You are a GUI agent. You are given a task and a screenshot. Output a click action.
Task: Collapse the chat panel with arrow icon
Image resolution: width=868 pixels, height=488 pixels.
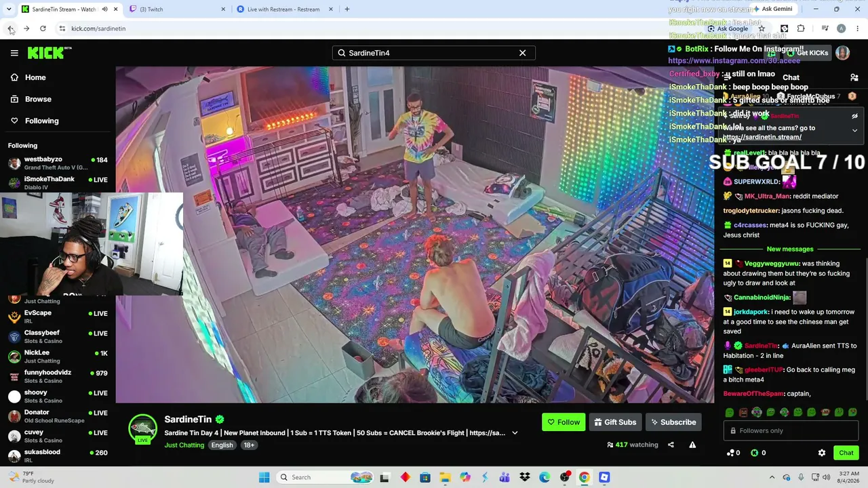(728, 78)
